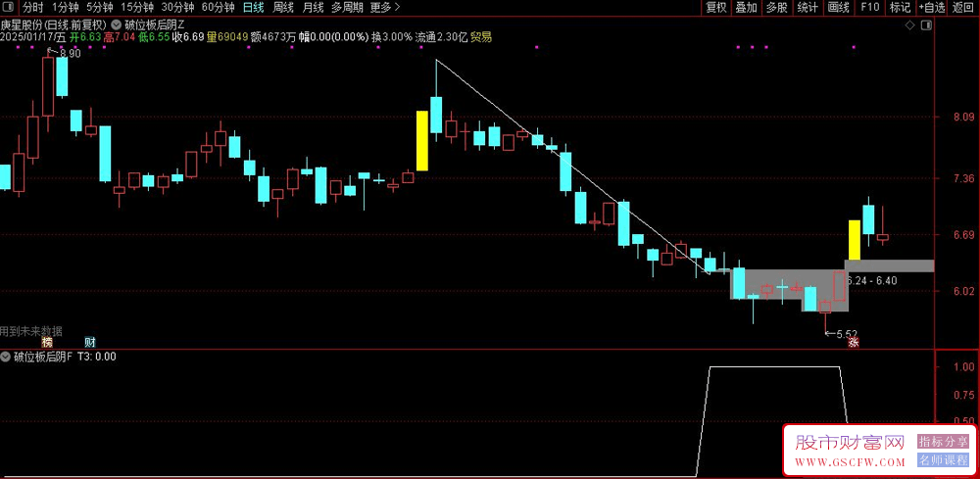The width and height of the screenshot is (980, 479).
Task: Click the 用到未来数据 warning text
Action: click(31, 331)
